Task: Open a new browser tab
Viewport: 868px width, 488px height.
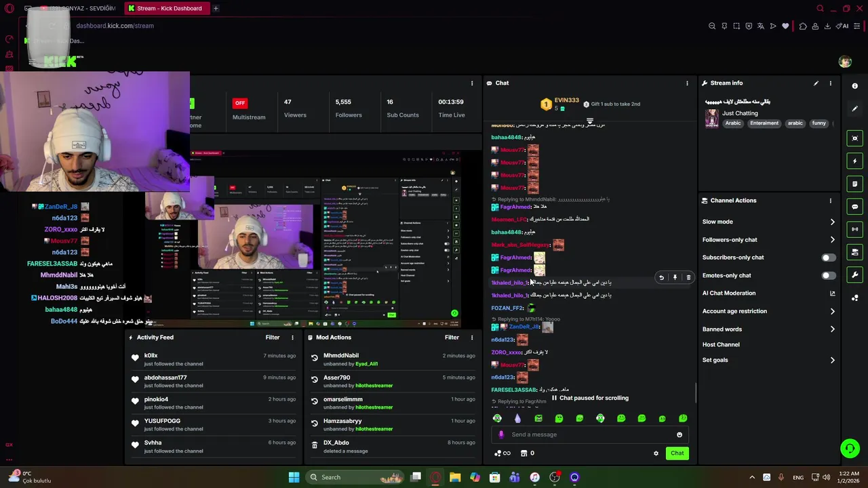Action: click(x=216, y=8)
